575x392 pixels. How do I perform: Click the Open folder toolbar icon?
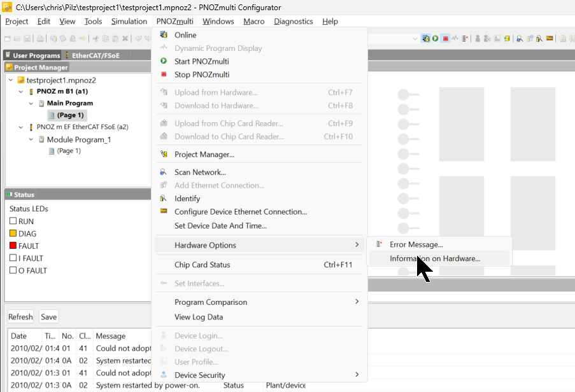coord(17,38)
